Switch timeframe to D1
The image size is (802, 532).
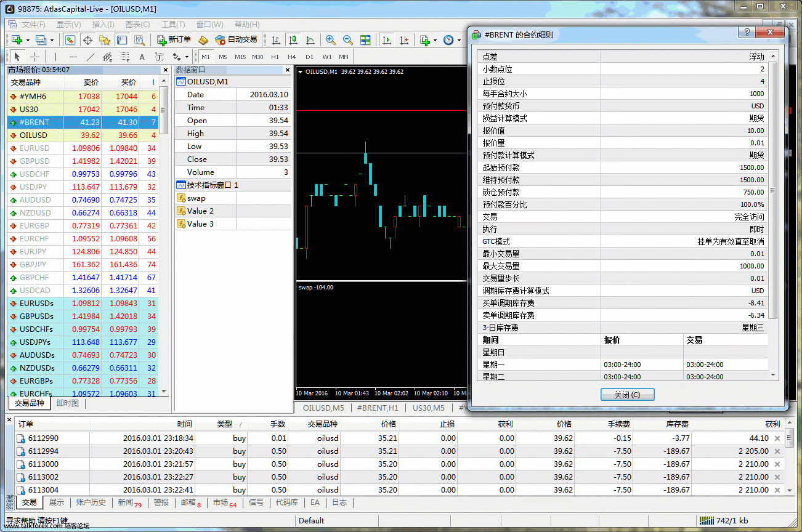[309, 57]
